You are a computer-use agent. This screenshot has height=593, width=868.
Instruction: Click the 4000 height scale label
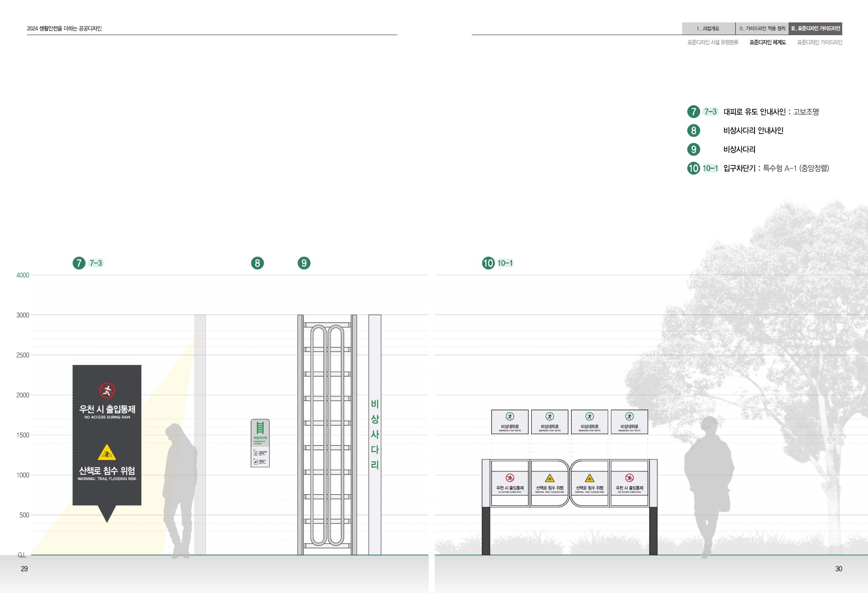pyautogui.click(x=22, y=275)
